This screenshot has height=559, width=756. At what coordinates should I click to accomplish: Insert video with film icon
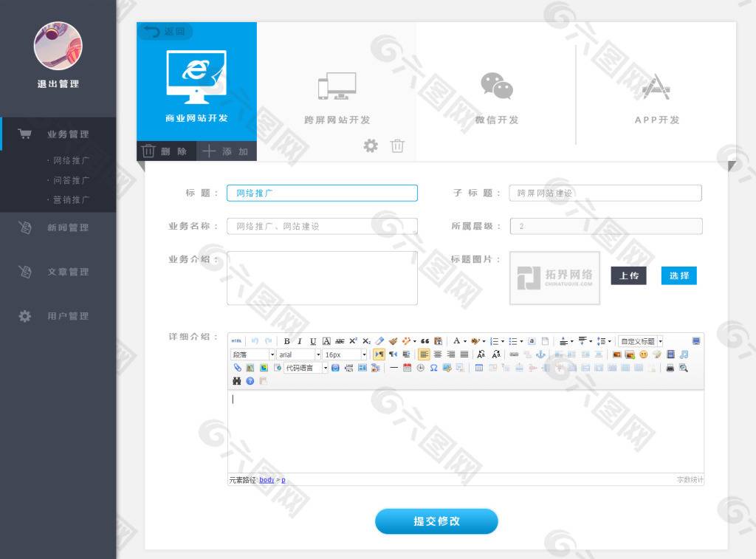pos(670,354)
